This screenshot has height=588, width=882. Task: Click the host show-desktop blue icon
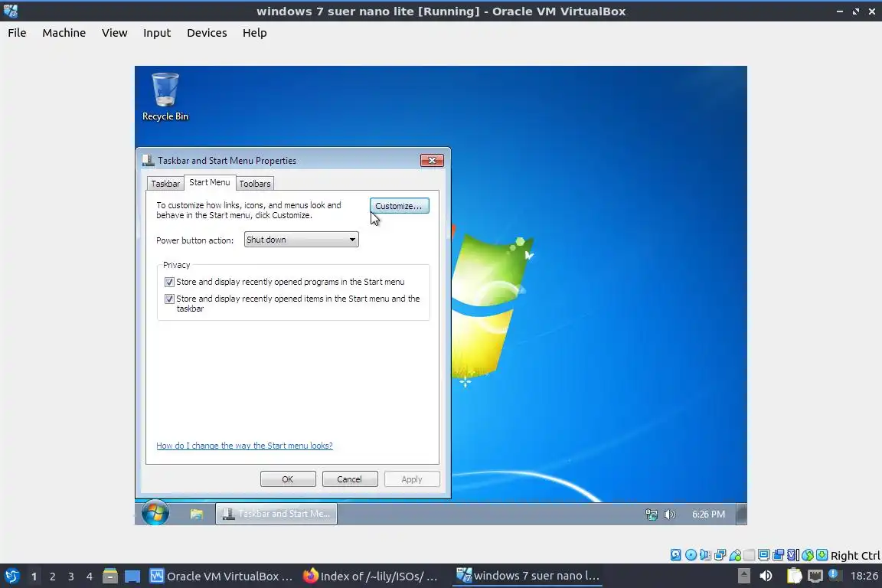pyautogui.click(x=132, y=577)
